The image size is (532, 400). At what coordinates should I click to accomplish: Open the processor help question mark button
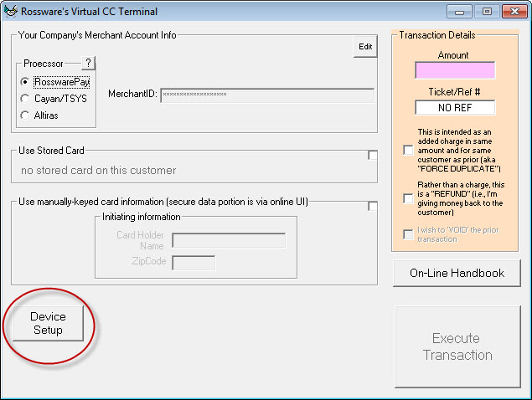[89, 64]
